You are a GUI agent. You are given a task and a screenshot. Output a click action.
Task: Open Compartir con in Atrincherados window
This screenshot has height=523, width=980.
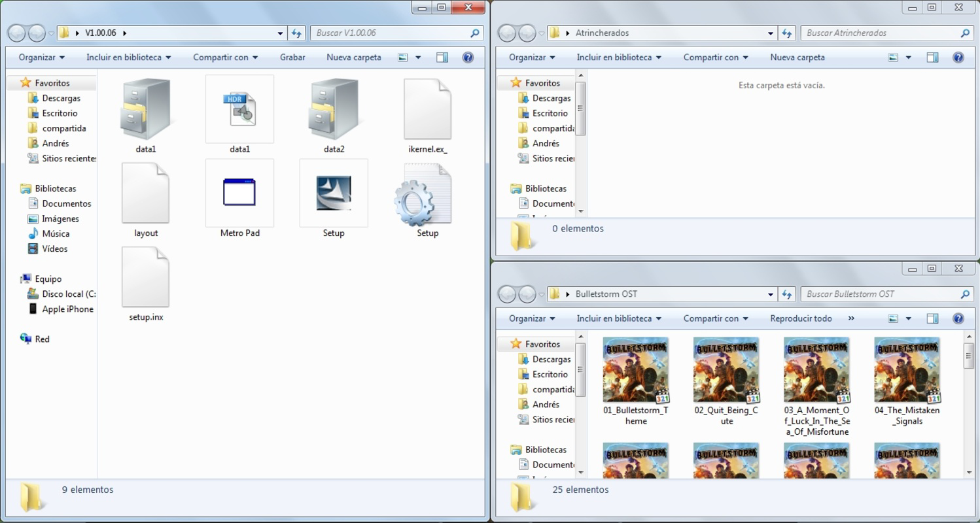[716, 58]
